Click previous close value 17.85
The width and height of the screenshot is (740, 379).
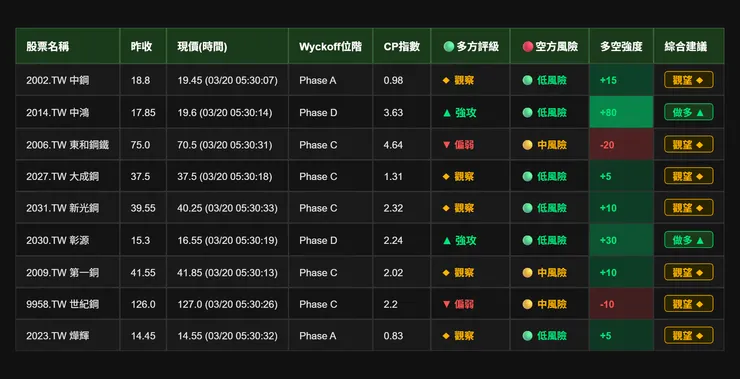[x=143, y=112]
